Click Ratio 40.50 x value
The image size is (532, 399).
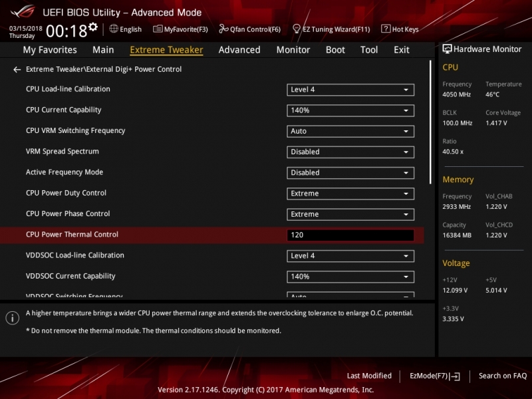[x=453, y=152]
